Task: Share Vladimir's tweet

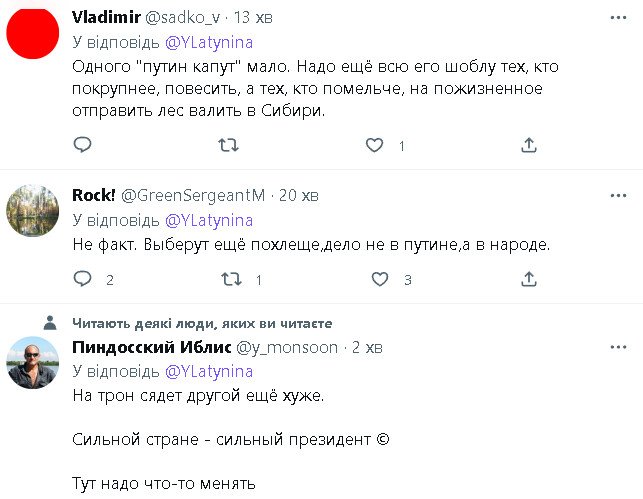Action: (x=529, y=145)
